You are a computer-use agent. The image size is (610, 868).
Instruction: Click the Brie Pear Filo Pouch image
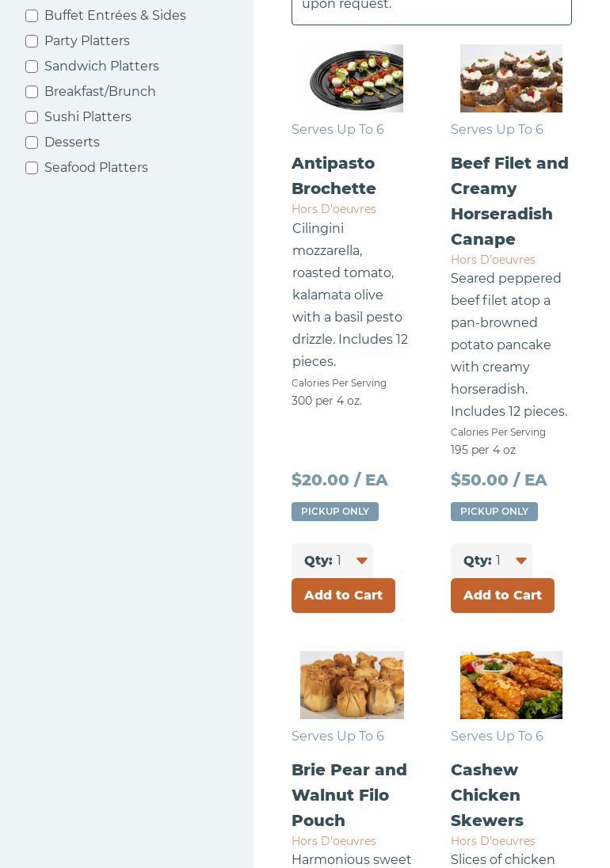pyautogui.click(x=353, y=685)
